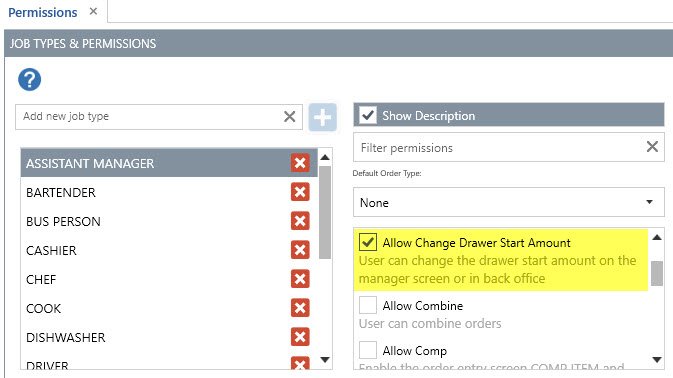Screen dimensions: 673x378
Task: Open the blue help question mark icon
Action: point(30,80)
